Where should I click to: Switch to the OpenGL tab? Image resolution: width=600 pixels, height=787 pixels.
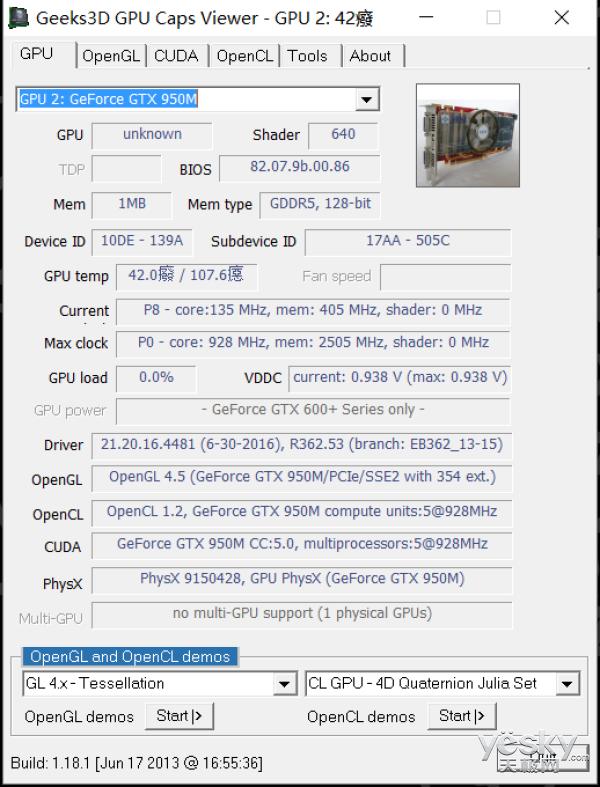tap(111, 56)
